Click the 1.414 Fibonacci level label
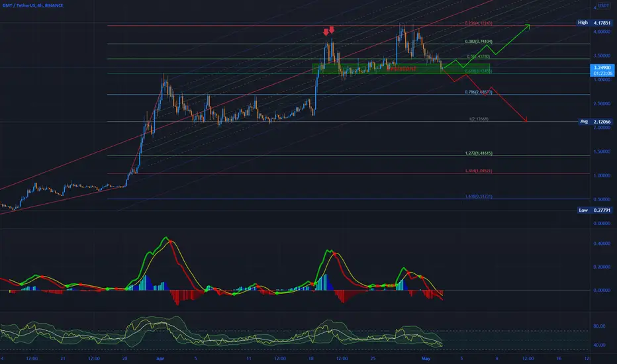The image size is (617, 364). [478, 171]
